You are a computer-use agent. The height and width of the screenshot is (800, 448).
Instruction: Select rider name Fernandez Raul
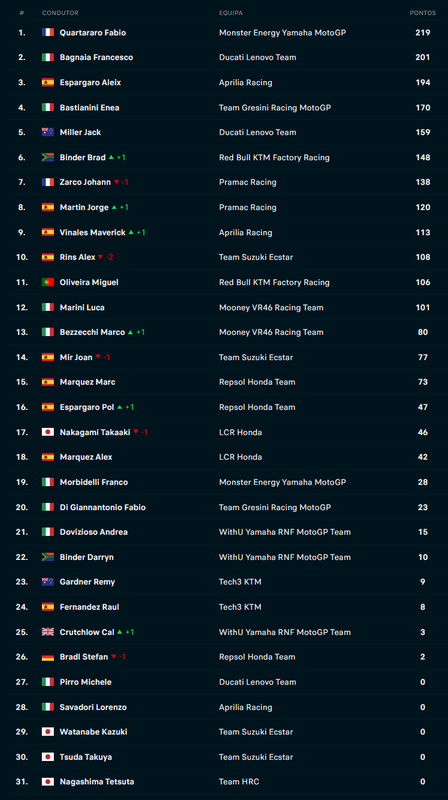[89, 607]
